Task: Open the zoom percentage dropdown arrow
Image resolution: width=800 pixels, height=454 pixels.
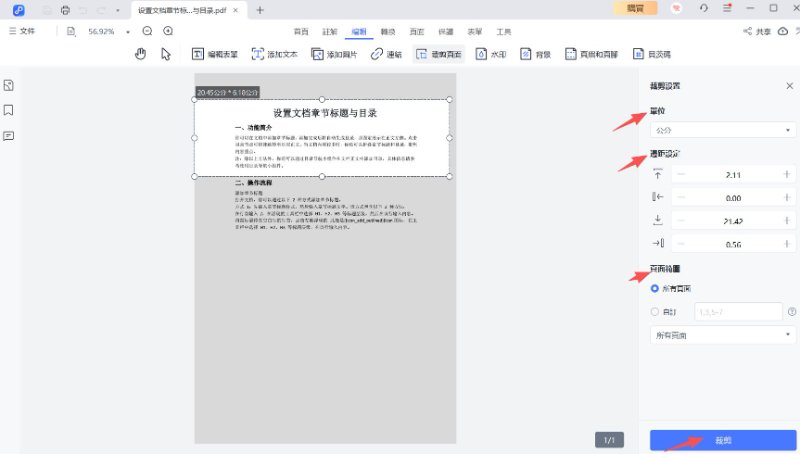Action: [x=128, y=32]
